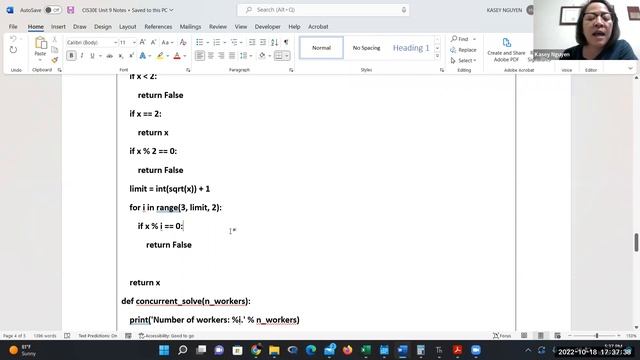Open the numbering list dropdown arrow
This screenshot has width=640, height=360.
click(x=224, y=42)
